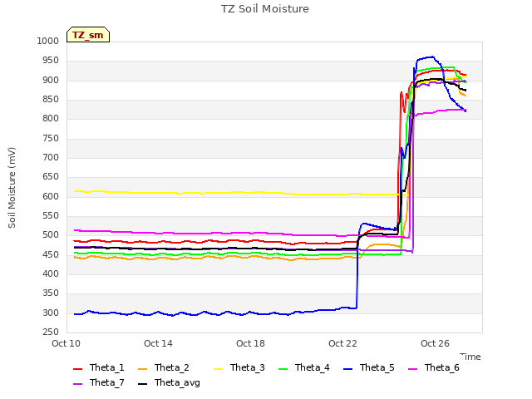Toggle the Theta_7 legend entry
This screenshot has width=532, height=399.
(x=99, y=382)
